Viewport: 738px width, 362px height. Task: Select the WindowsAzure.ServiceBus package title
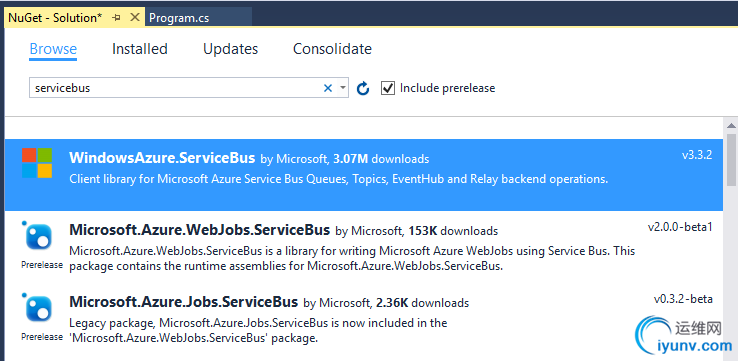click(x=162, y=158)
